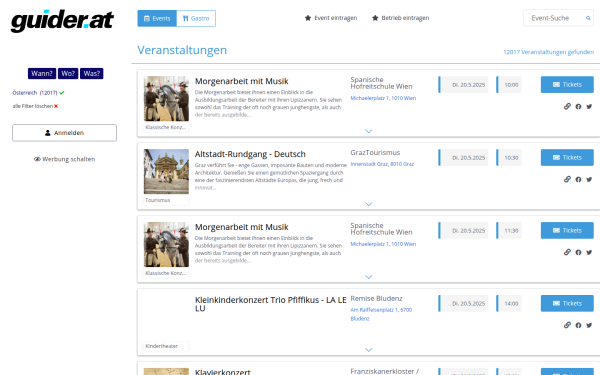Open Betrieb eintragen link
The height and width of the screenshot is (375, 600).
coord(401,18)
